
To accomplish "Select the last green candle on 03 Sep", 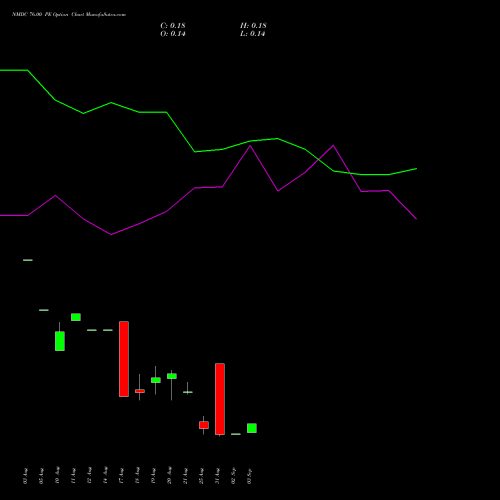I will click(252, 428).
